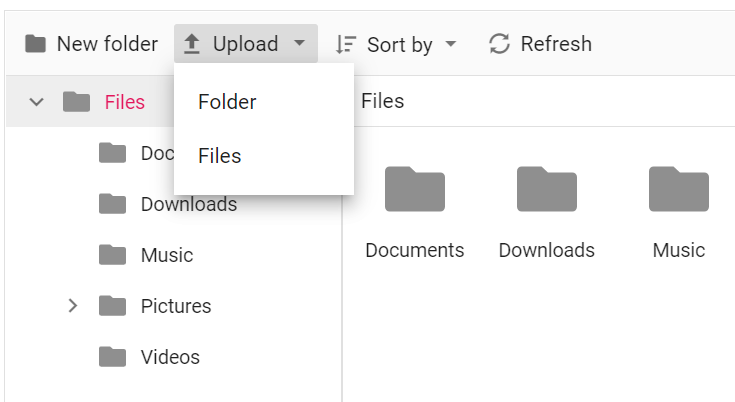The height and width of the screenshot is (402, 735).
Task: Open the Documents folder icon in grid
Action: tap(414, 189)
